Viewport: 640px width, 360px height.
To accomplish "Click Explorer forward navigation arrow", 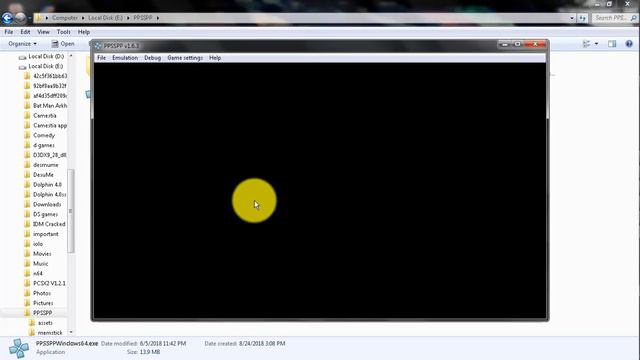I will tap(20, 18).
